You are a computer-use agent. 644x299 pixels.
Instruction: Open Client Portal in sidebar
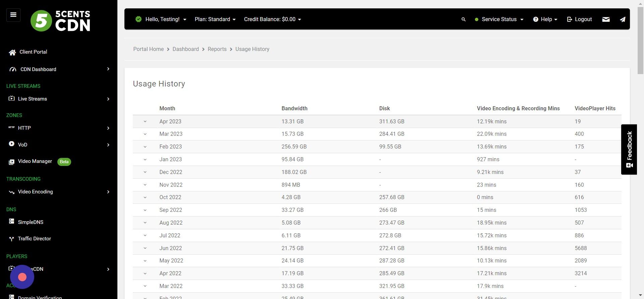[33, 52]
